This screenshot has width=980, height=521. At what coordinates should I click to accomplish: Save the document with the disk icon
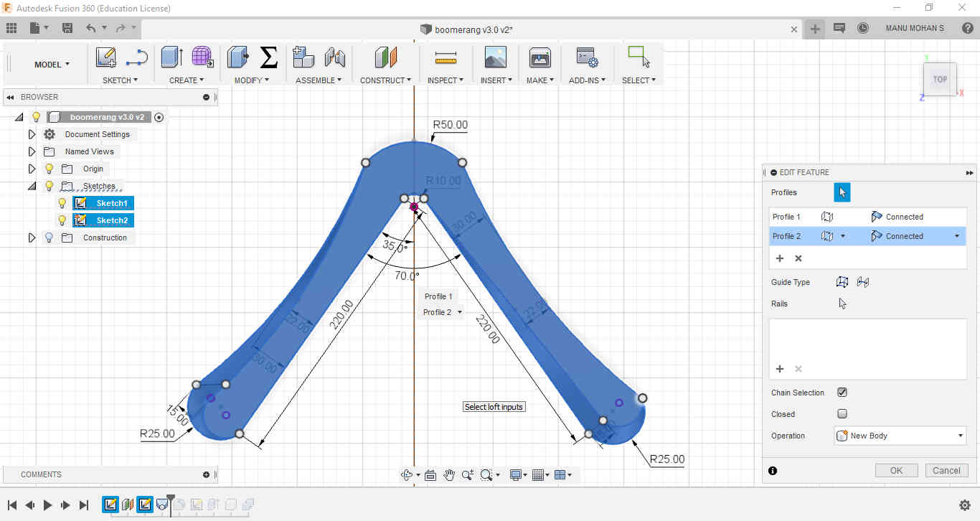pyautogui.click(x=67, y=28)
